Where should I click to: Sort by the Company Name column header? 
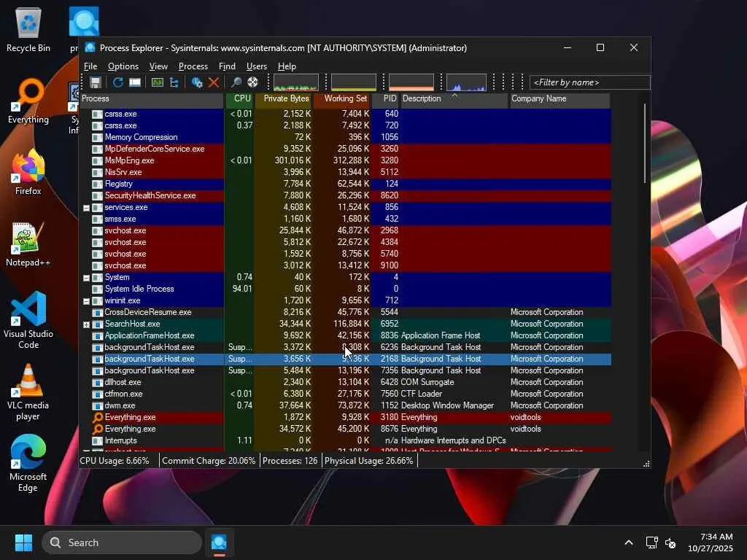560,98
